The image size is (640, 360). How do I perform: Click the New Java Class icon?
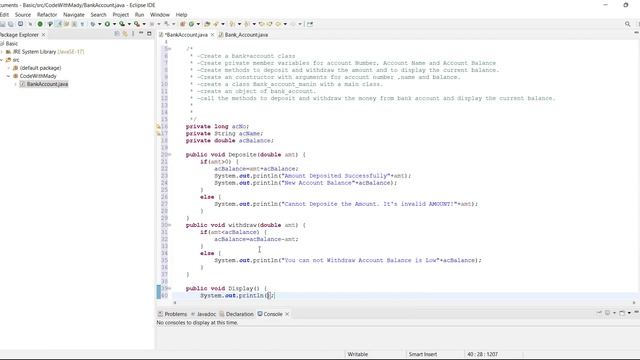tap(191, 24)
